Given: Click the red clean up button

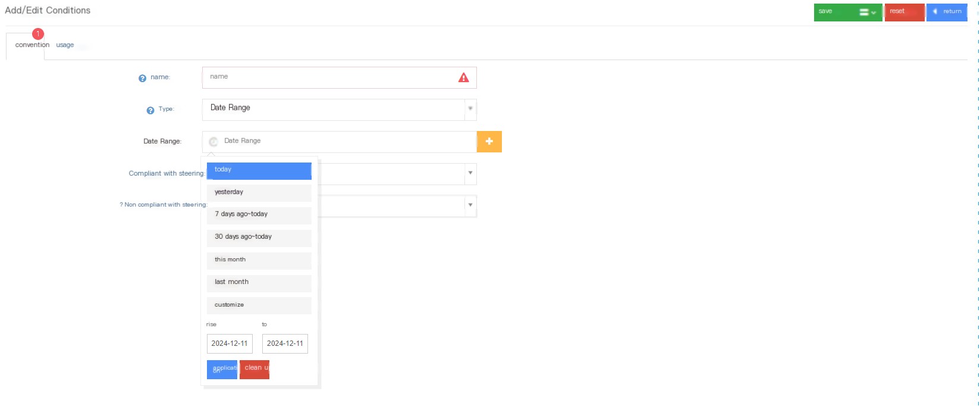Looking at the screenshot, I should click(255, 369).
